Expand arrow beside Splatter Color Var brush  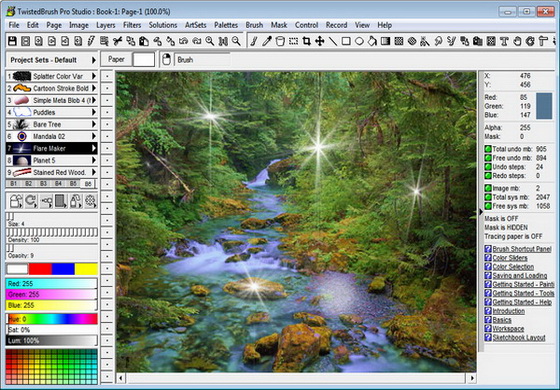coord(94,76)
